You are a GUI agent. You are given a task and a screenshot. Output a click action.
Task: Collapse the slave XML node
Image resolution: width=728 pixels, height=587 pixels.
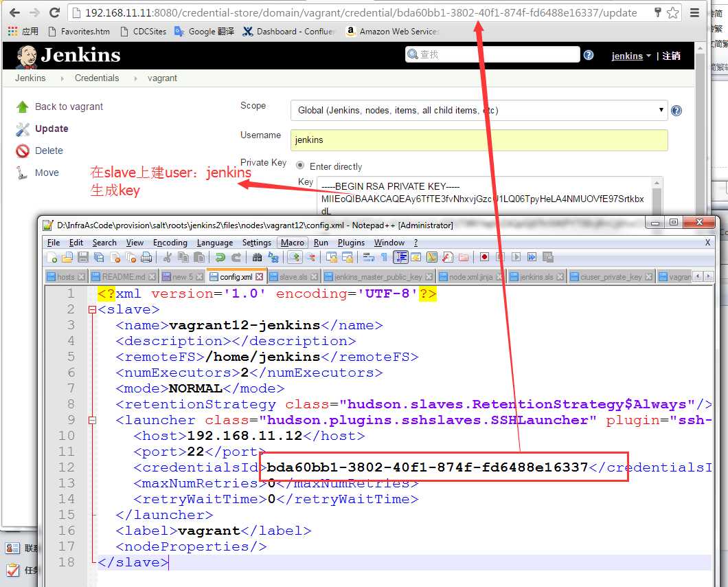click(x=92, y=309)
